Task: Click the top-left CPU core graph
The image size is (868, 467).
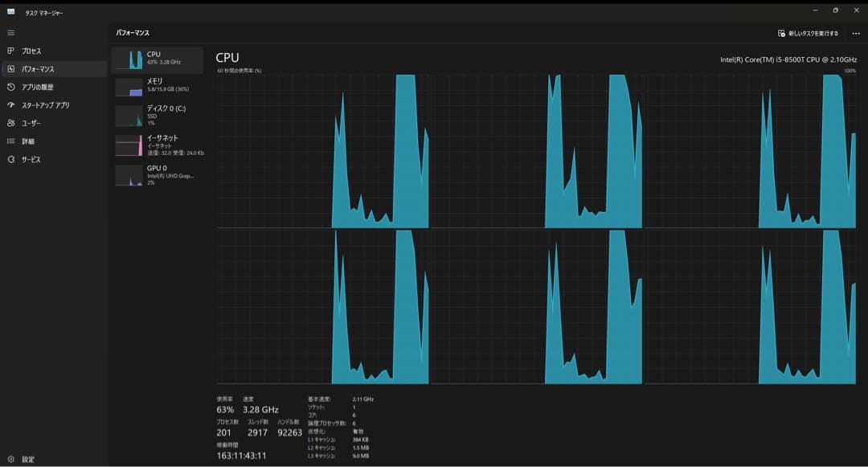Action: click(322, 151)
